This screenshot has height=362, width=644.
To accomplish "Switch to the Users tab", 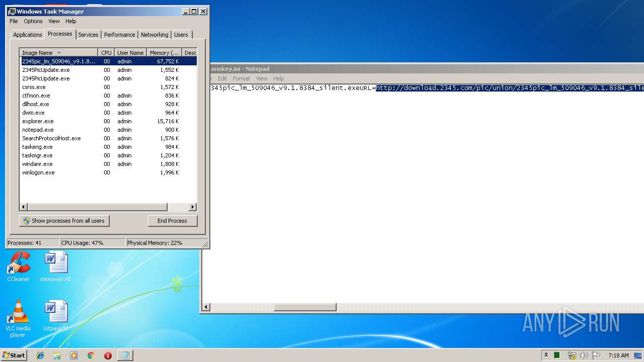I will click(181, 35).
